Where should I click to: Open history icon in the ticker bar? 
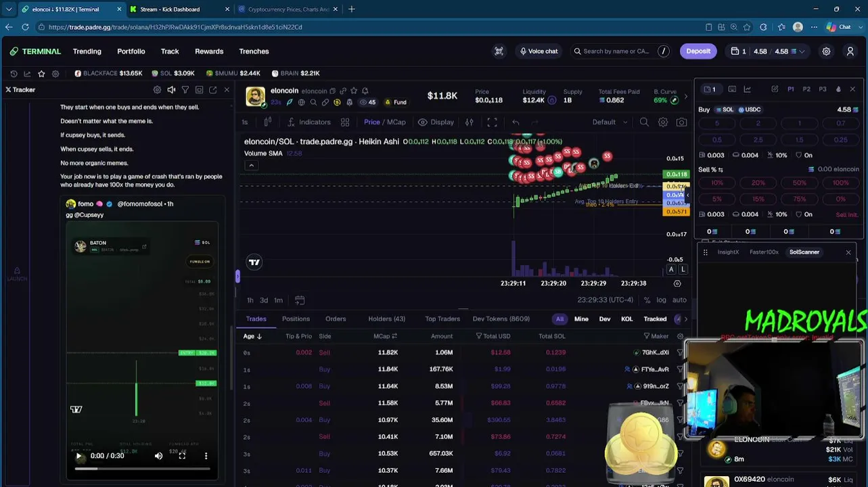[x=14, y=73]
